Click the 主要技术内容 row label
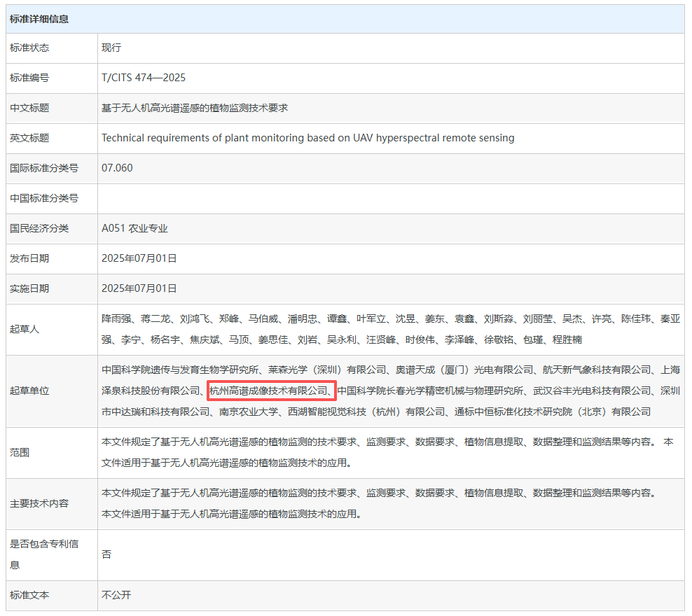Image resolution: width=692 pixels, height=616 pixels. (39, 503)
